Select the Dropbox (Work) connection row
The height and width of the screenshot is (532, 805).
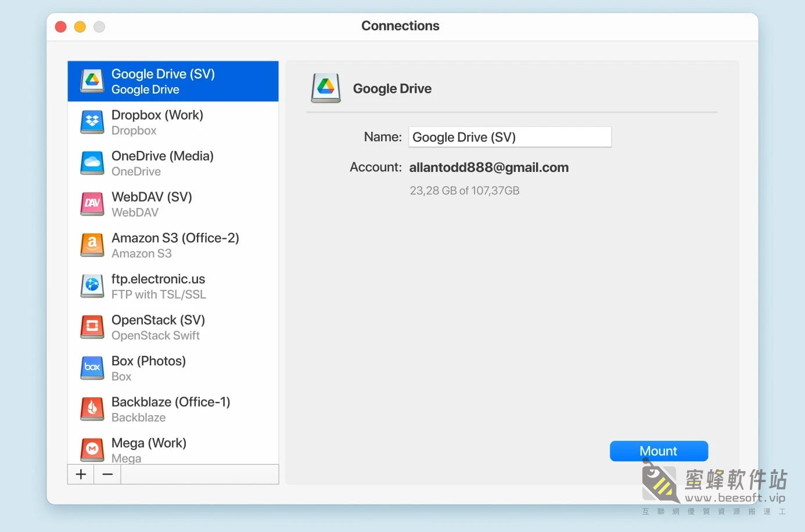point(173,122)
